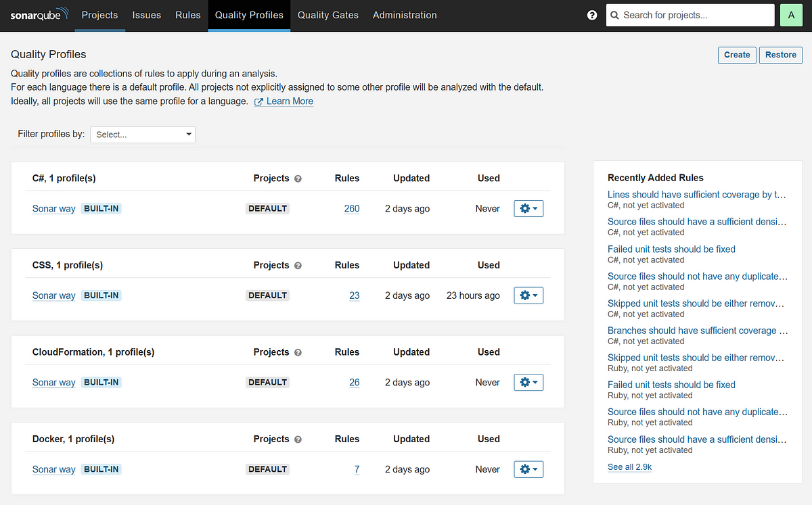812x505 pixels.
Task: Click the external link icon beside Learn More
Action: click(258, 101)
